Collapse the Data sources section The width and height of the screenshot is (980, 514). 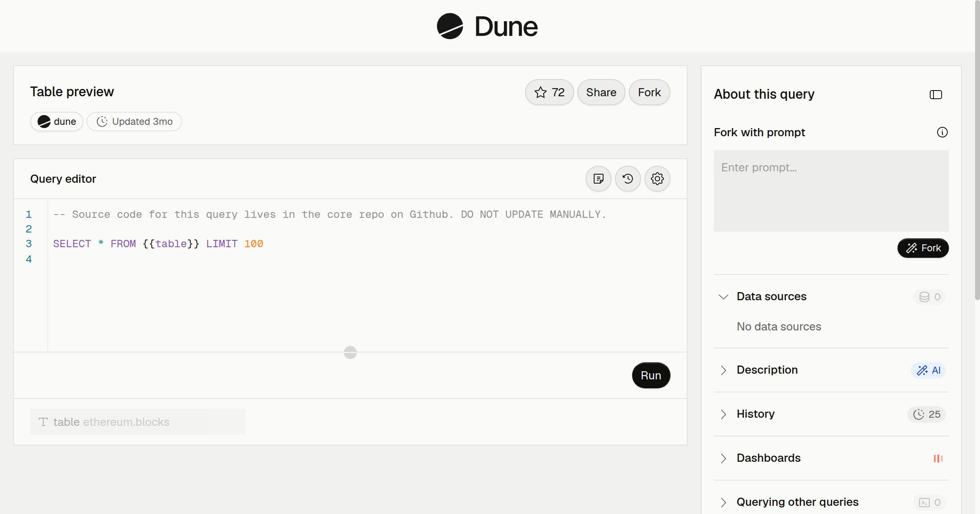coord(723,297)
